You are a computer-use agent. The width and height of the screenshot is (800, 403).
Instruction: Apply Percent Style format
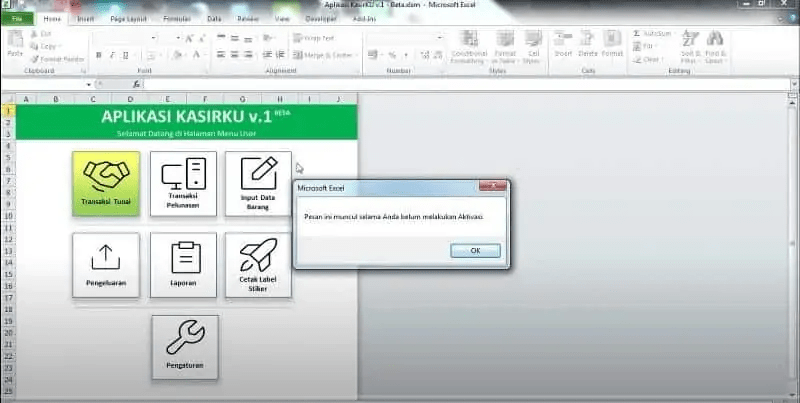(392, 55)
